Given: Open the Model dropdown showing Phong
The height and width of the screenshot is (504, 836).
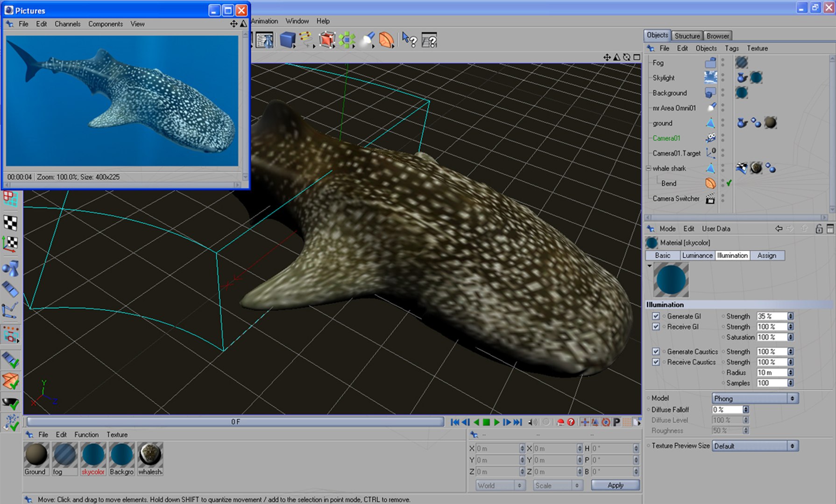Looking at the screenshot, I should [x=755, y=399].
